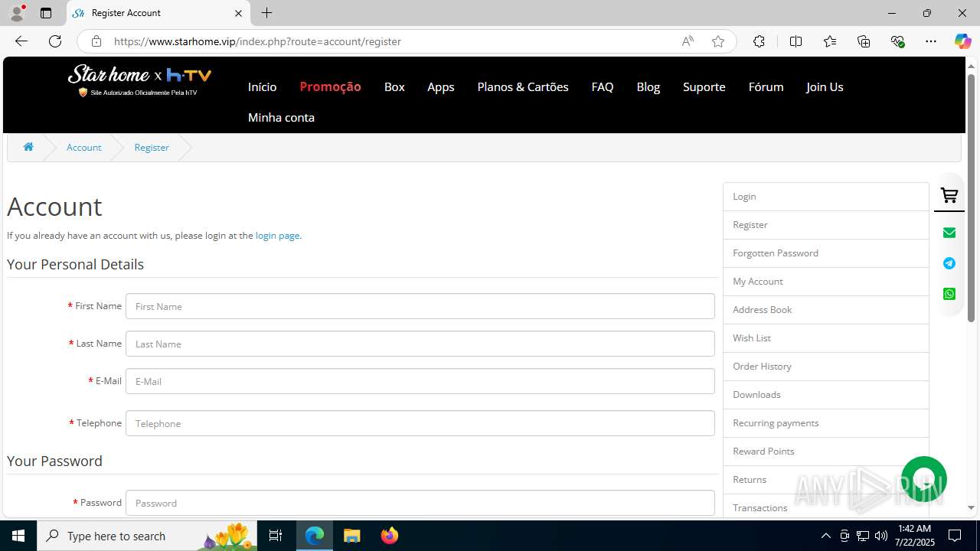
Task: Open Browser essentials icon
Action: pyautogui.click(x=897, y=41)
